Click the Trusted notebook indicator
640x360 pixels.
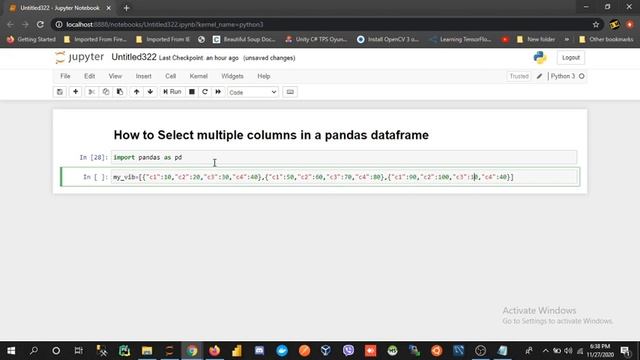coord(519,76)
